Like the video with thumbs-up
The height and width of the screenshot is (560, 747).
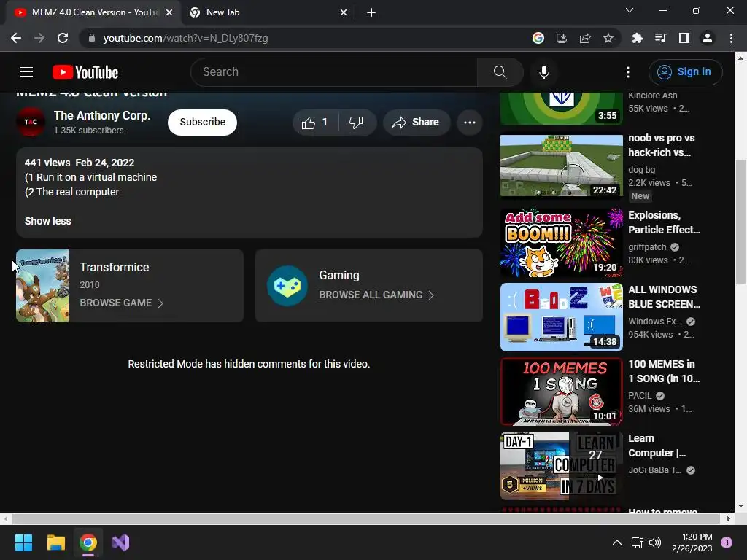(314, 122)
